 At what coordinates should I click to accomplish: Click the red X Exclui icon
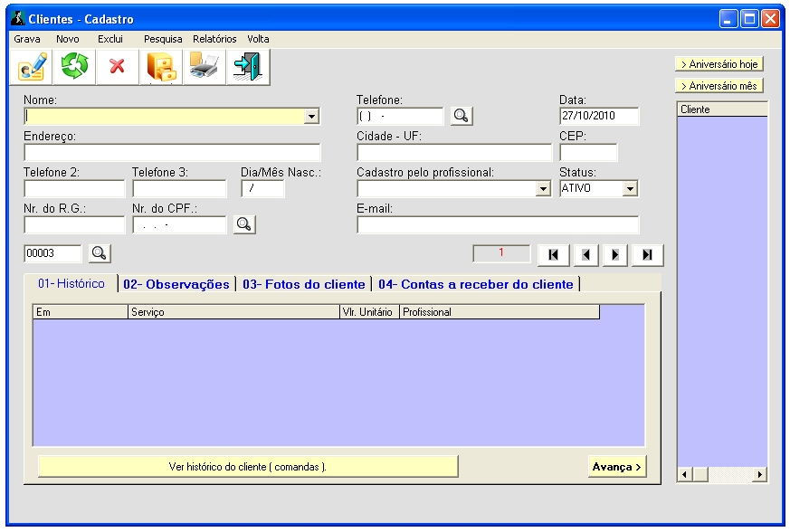pos(117,67)
